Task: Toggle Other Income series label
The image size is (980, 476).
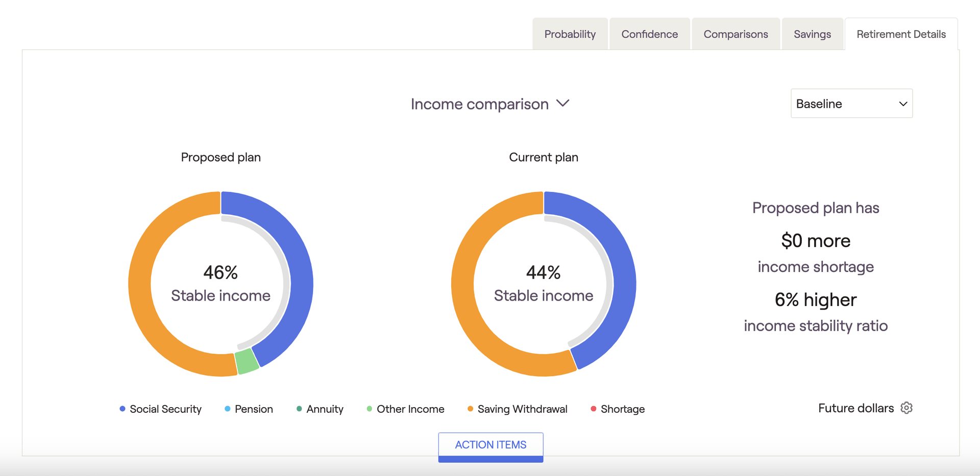Action: 410,409
